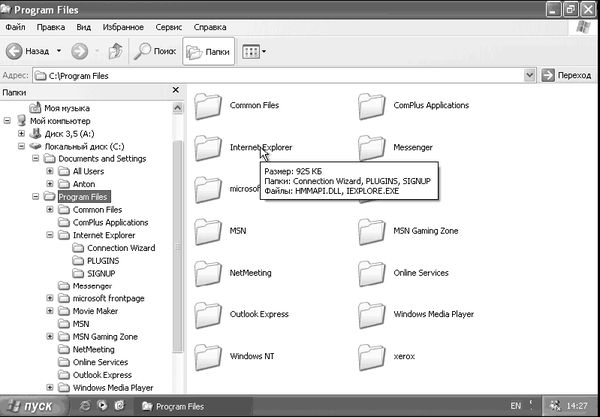Click EN language indicator in taskbar
600x417 pixels.
(x=515, y=406)
